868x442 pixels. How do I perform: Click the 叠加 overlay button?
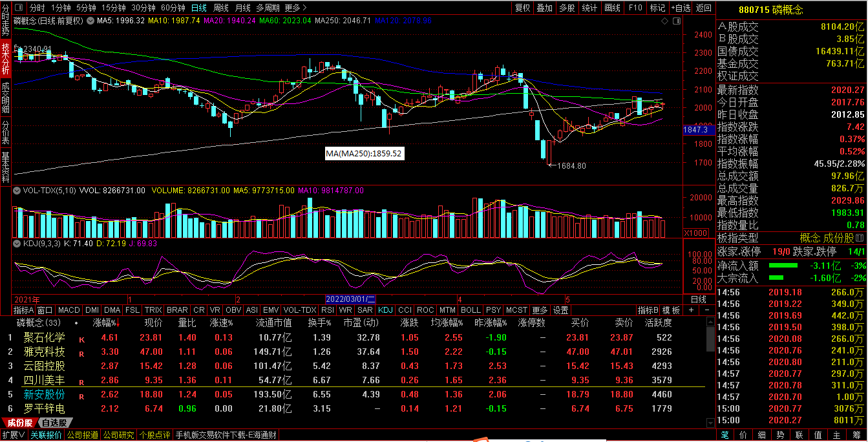(x=545, y=8)
